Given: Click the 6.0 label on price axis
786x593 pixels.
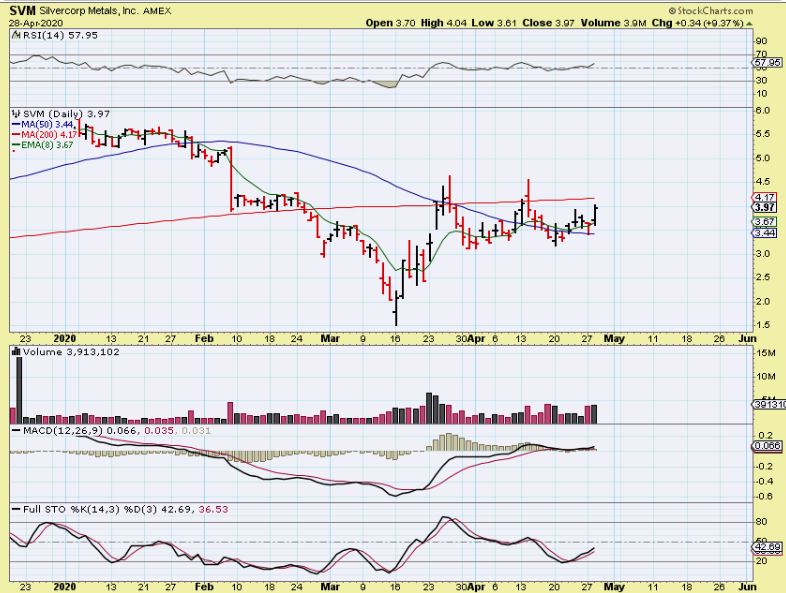Looking at the screenshot, I should (x=763, y=110).
